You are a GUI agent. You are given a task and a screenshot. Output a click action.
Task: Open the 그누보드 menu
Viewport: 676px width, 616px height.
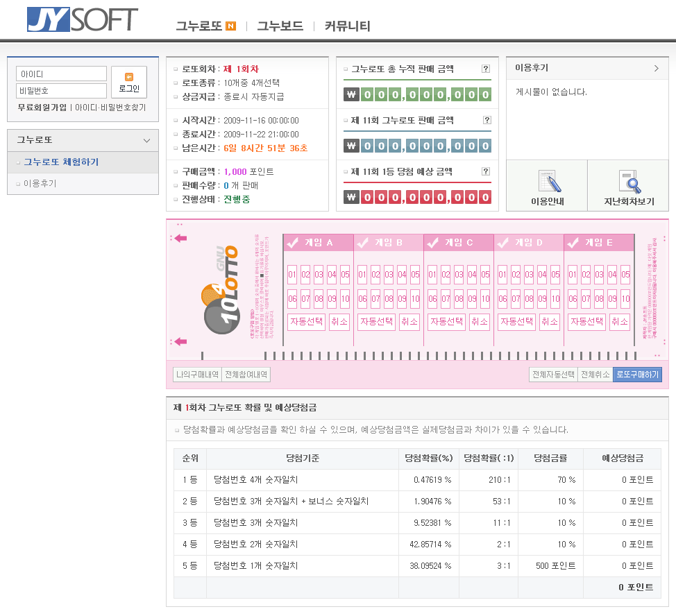(x=280, y=26)
